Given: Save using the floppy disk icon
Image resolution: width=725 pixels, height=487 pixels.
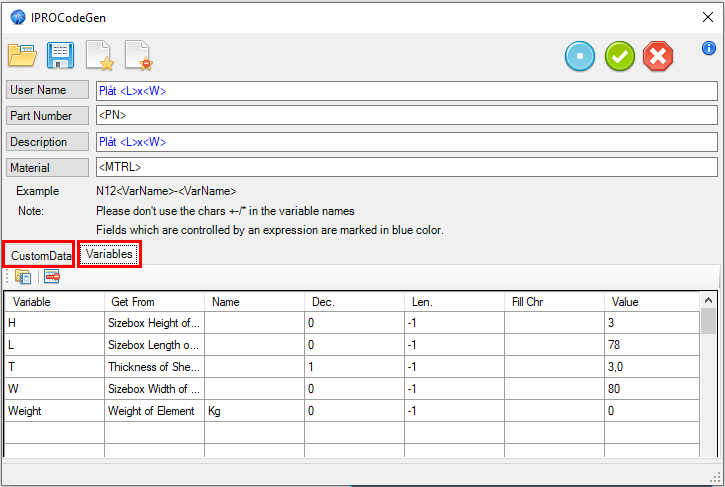Looking at the screenshot, I should pos(61,56).
